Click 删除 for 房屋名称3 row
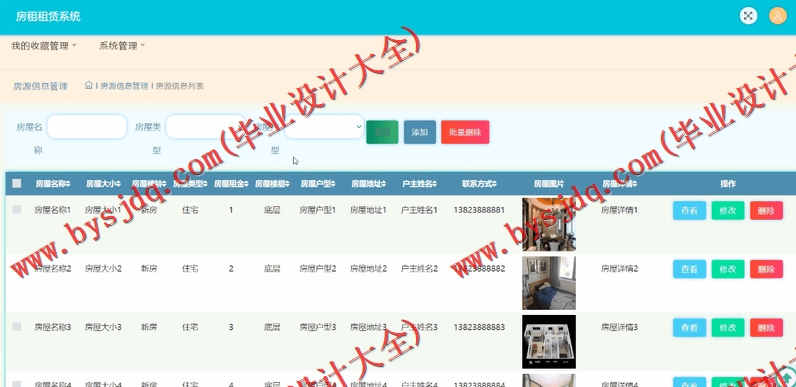 [x=767, y=328]
